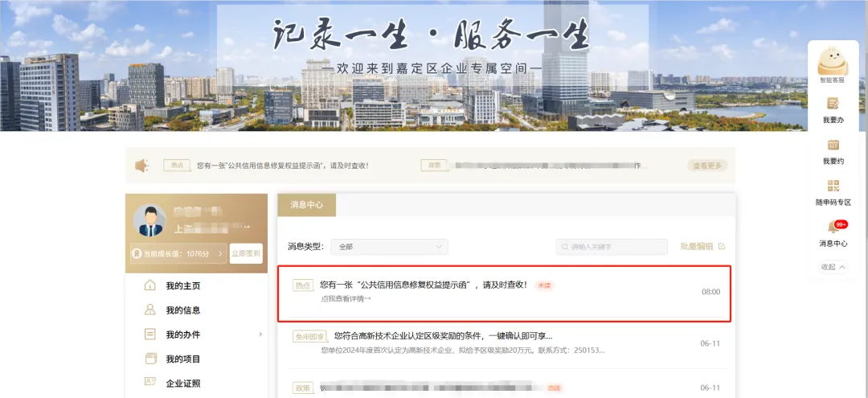The image size is (868, 398).
Task: Expand the 我的办件 submenu arrow
Action: coord(260,334)
